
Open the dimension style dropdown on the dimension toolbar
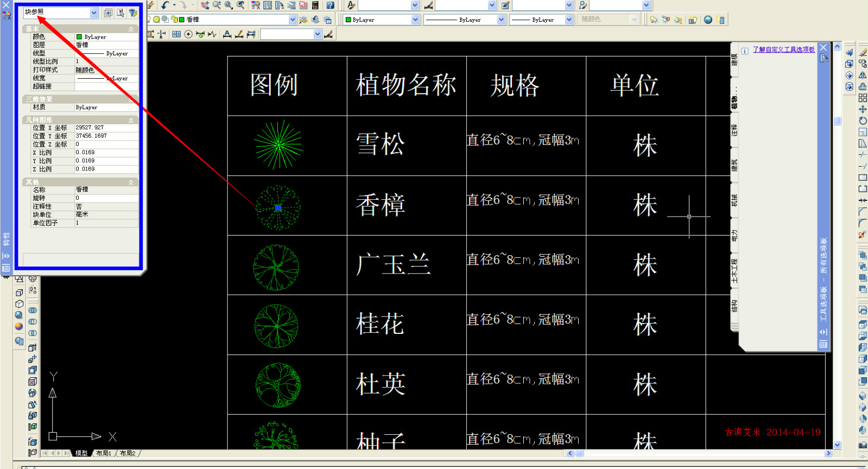(318, 34)
